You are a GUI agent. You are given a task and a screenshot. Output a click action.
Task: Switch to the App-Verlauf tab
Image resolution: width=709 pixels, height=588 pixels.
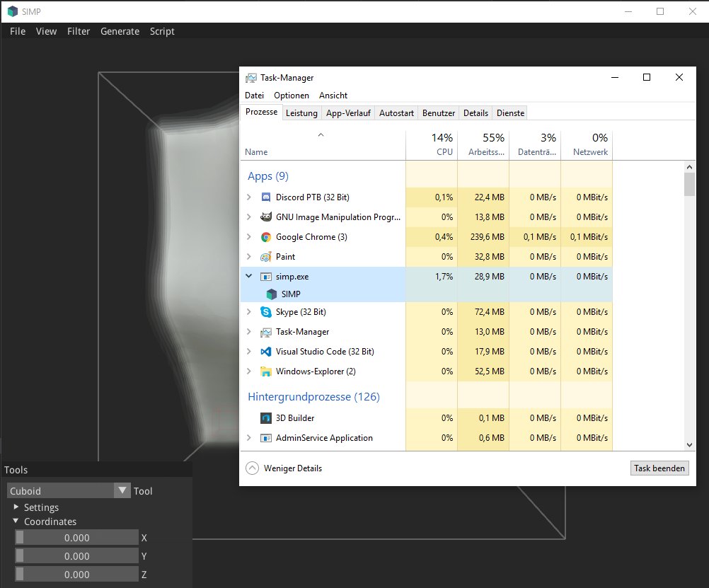[348, 113]
